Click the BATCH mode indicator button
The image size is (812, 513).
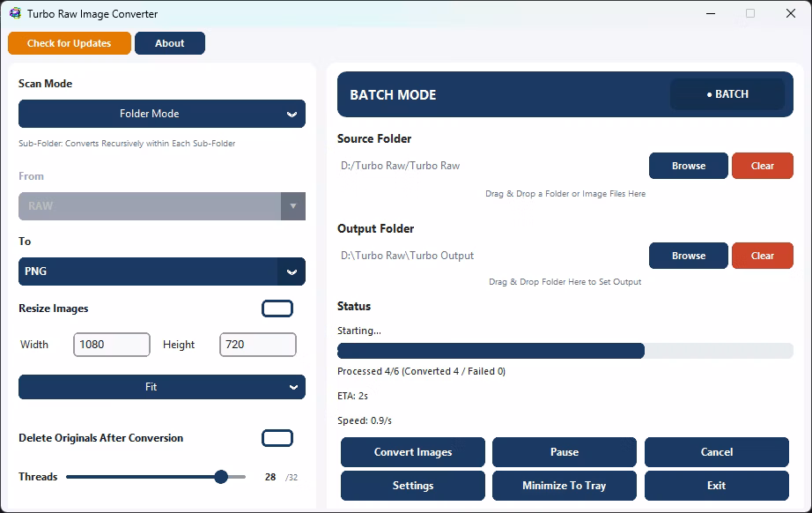click(x=727, y=94)
